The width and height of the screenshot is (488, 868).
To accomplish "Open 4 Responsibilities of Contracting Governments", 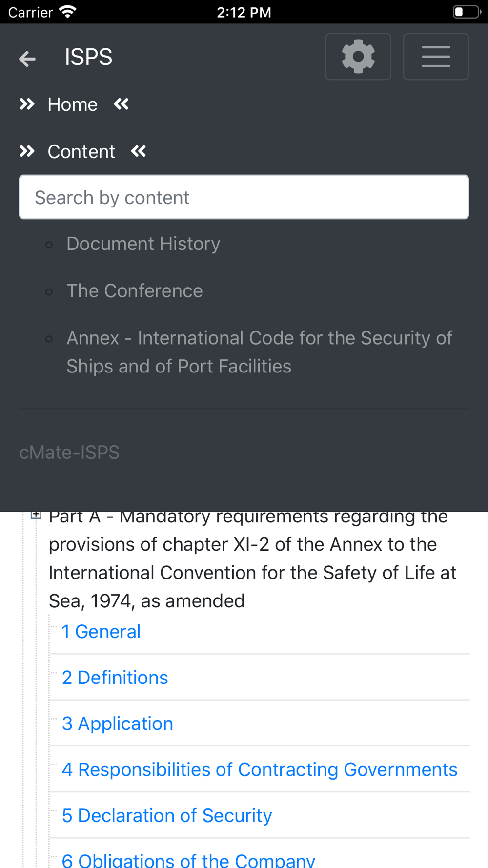I will click(x=260, y=769).
